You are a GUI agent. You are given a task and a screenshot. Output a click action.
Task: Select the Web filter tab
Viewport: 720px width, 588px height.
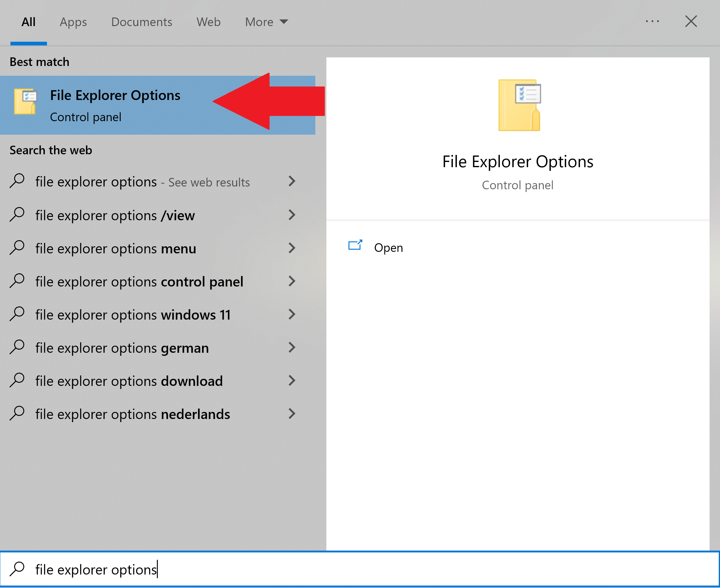(208, 22)
